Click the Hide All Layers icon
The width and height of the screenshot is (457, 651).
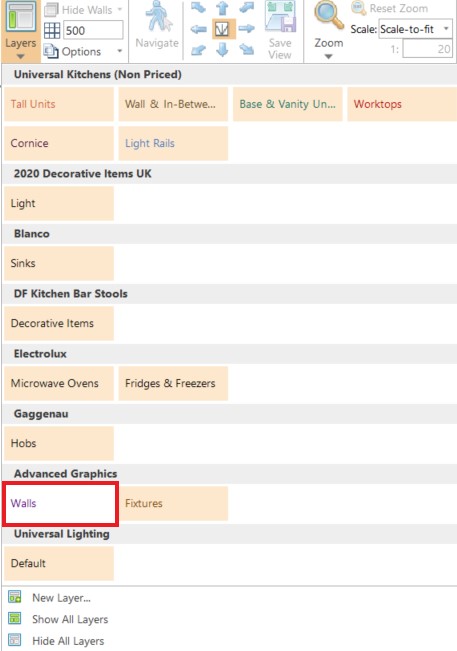(x=15, y=640)
